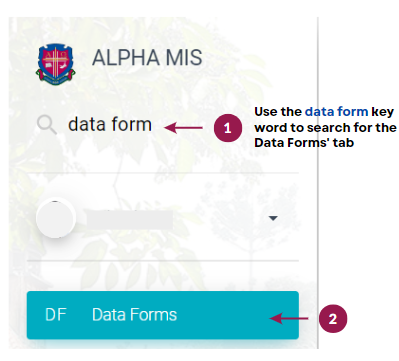Viewport: 399px width, 361px height.
Task: Expand the user profile dropdown caret
Action: [273, 218]
